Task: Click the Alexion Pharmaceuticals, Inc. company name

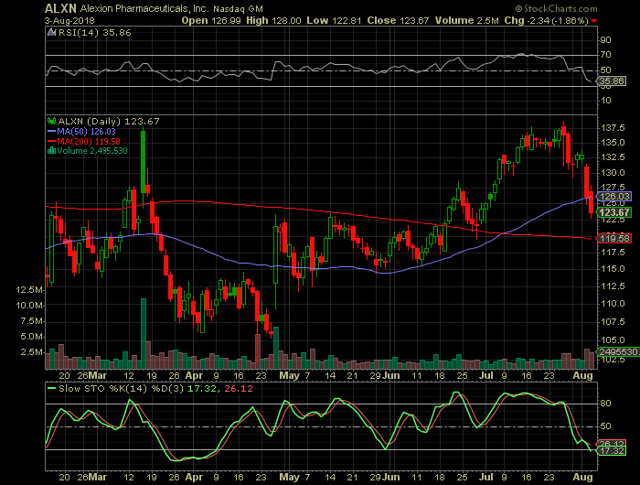Action: coord(144,9)
